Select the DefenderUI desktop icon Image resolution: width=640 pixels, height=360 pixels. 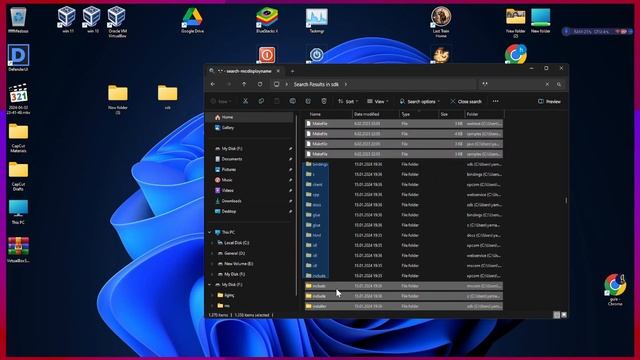(x=18, y=58)
